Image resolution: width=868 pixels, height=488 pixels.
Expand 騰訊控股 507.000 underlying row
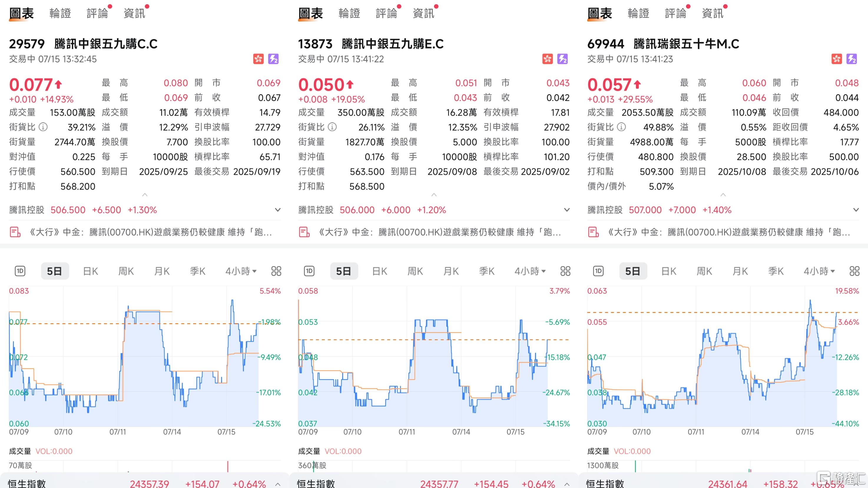coord(856,210)
